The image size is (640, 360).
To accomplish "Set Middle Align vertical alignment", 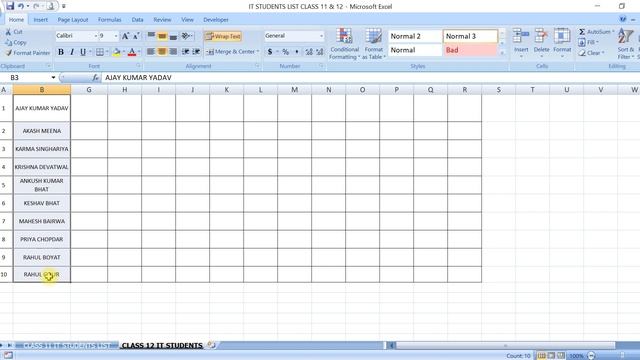I will pyautogui.click(x=162, y=36).
